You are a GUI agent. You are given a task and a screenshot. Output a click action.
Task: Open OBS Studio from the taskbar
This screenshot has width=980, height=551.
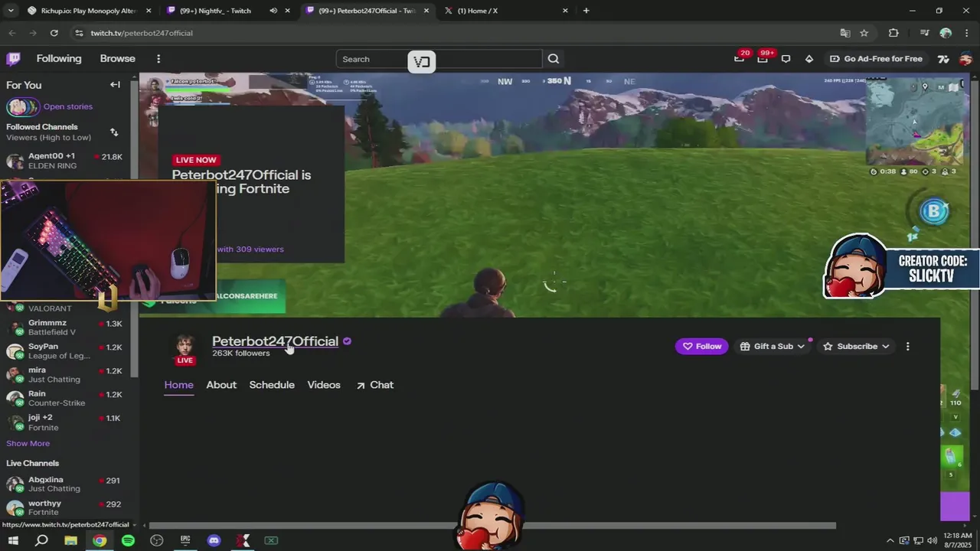tap(157, 540)
